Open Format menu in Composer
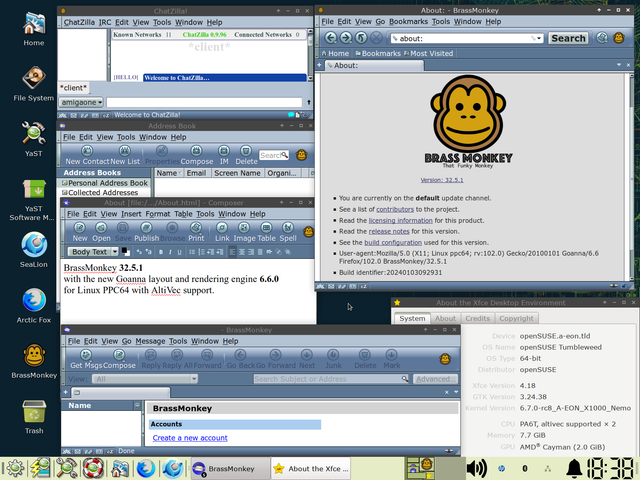Image resolution: width=640 pixels, height=480 pixels. click(x=158, y=214)
